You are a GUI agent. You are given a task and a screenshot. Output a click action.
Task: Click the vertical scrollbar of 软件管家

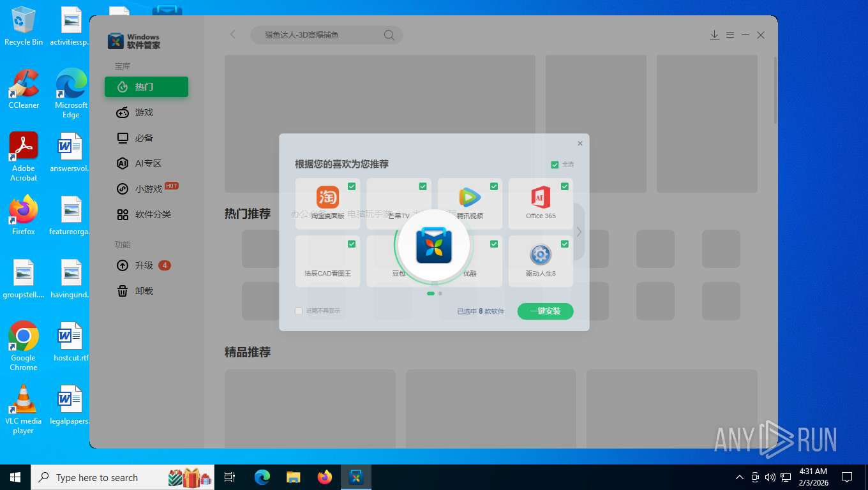[775, 89]
